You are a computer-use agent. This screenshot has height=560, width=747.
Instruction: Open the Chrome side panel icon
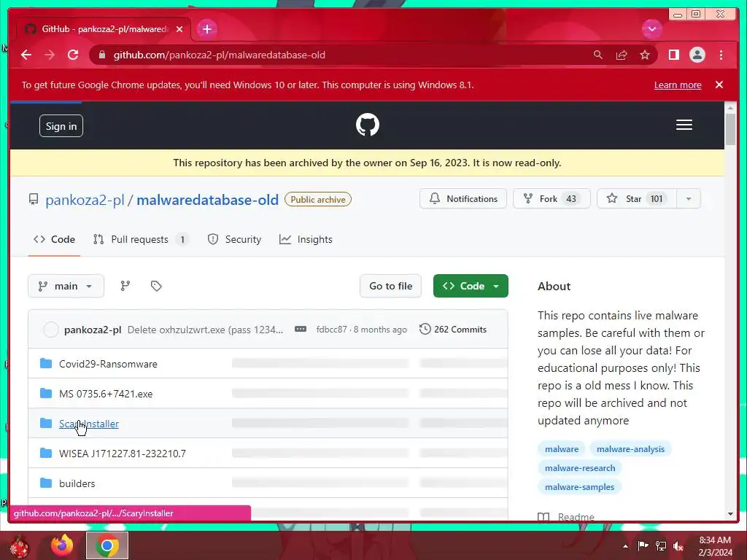pos(673,55)
